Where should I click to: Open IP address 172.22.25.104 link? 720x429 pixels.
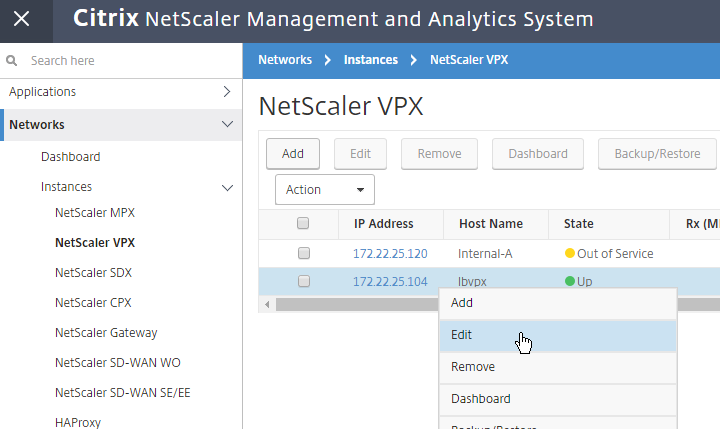[390, 282]
